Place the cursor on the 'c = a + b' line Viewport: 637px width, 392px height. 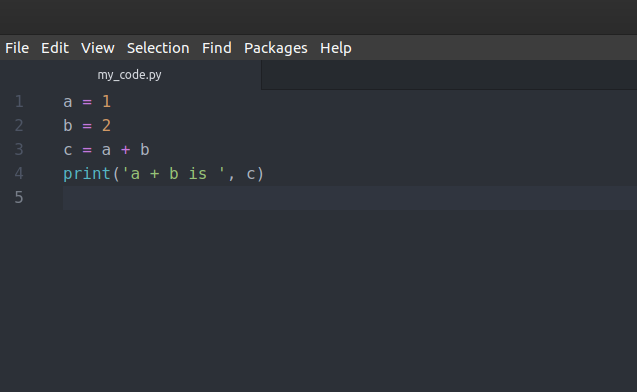point(106,150)
